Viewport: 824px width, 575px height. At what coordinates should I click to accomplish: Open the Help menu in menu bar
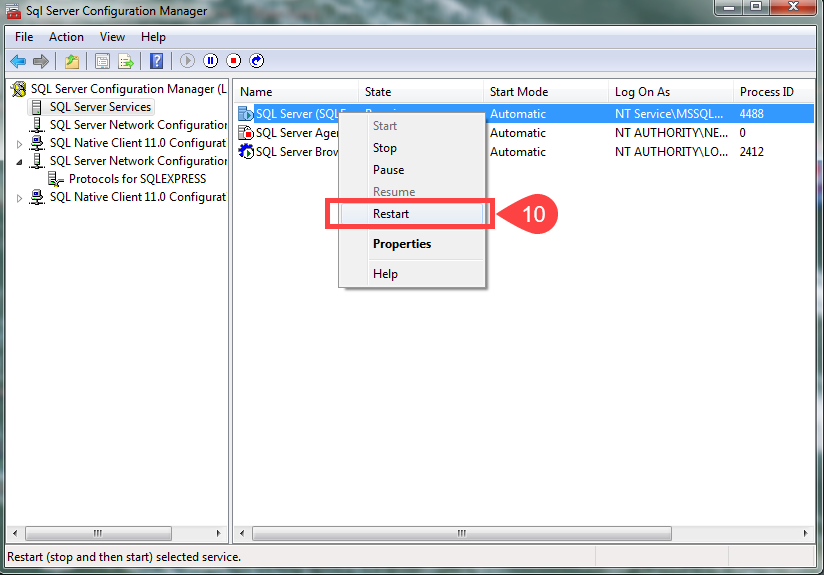click(x=153, y=37)
